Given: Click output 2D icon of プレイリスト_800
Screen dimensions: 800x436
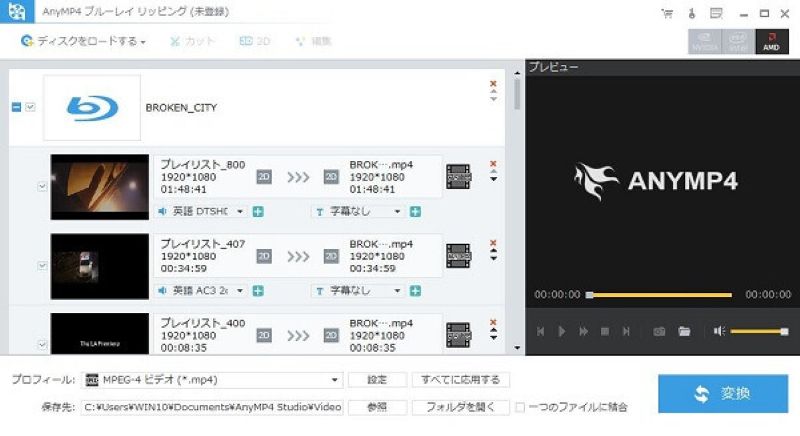Looking at the screenshot, I should (331, 177).
